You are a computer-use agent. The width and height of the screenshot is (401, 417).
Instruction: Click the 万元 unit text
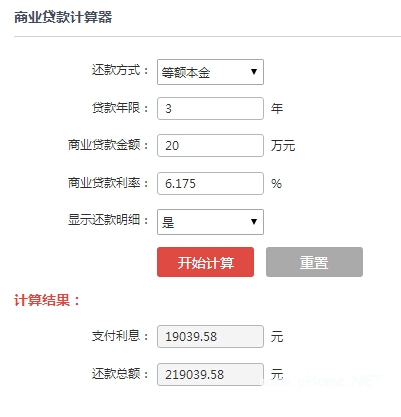(x=283, y=146)
